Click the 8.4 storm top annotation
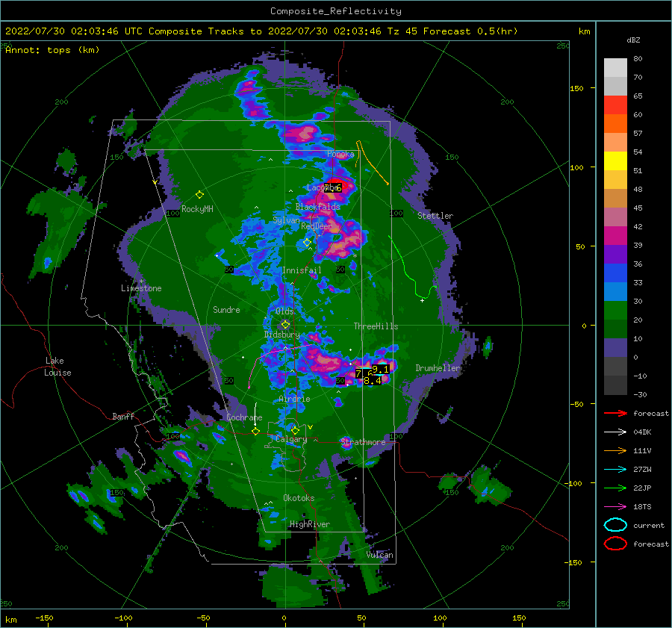Image resolution: width=672 pixels, height=628 pixels. coord(373,380)
